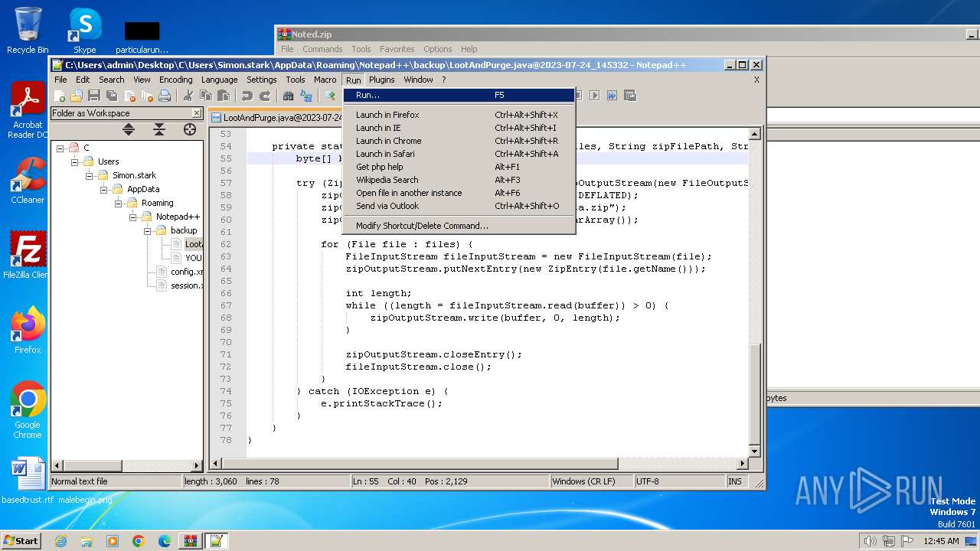Click the Copy toolbar icon

click(x=205, y=96)
